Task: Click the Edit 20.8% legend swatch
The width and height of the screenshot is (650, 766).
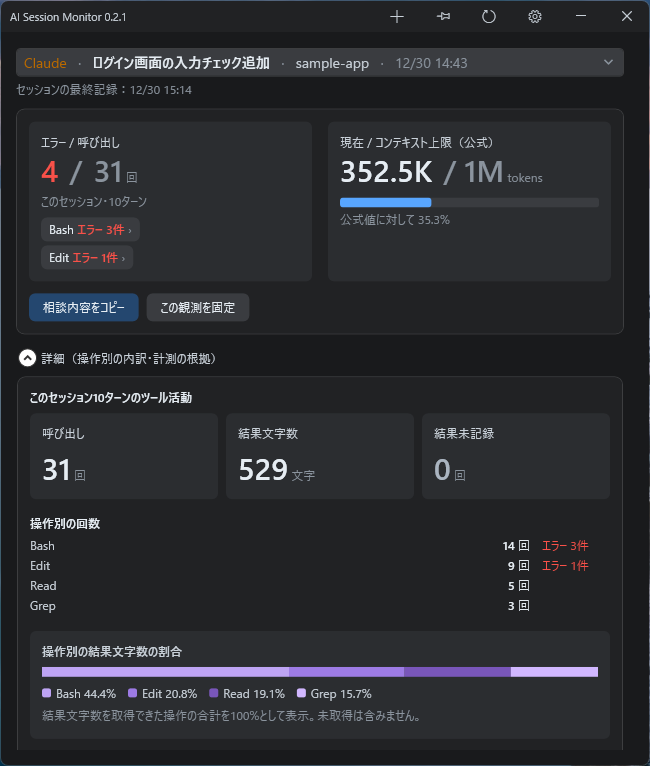Action: (x=132, y=693)
